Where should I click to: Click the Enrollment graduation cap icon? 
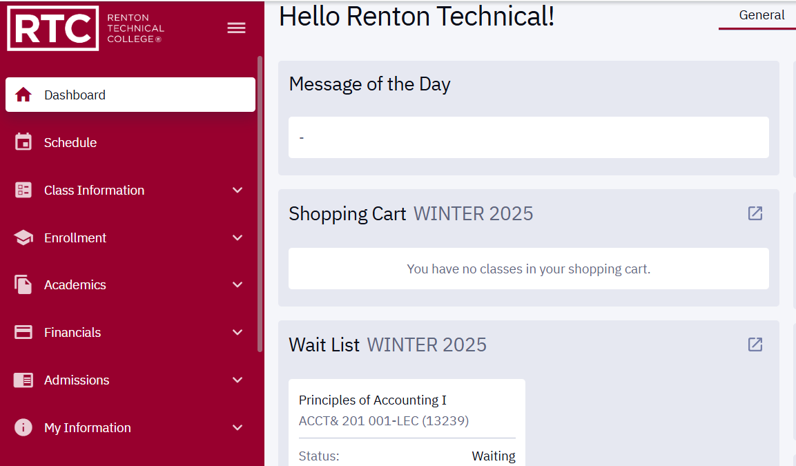coord(23,238)
